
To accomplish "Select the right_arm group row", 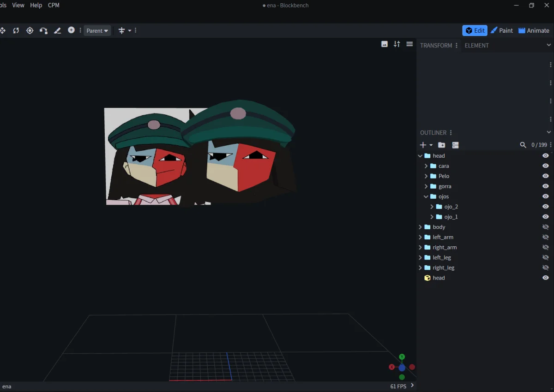I will pos(485,247).
